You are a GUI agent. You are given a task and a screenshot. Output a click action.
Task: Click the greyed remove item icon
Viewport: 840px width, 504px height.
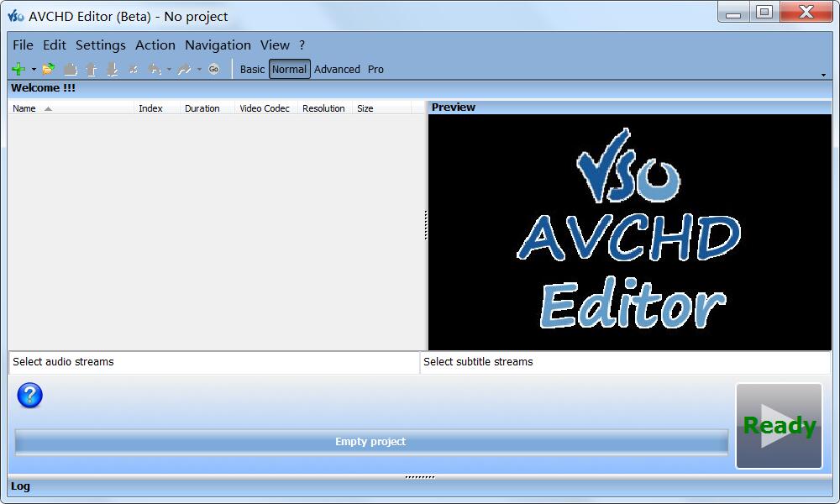pyautogui.click(x=134, y=70)
